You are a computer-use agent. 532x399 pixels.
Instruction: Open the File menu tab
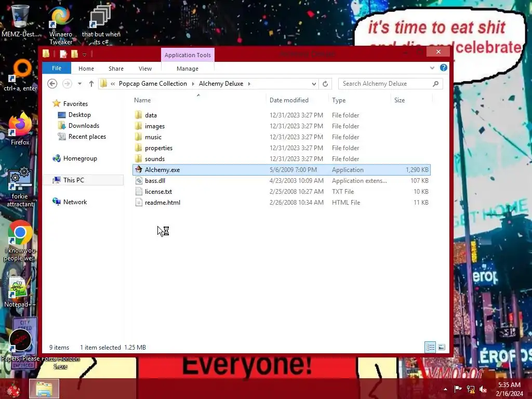57,68
